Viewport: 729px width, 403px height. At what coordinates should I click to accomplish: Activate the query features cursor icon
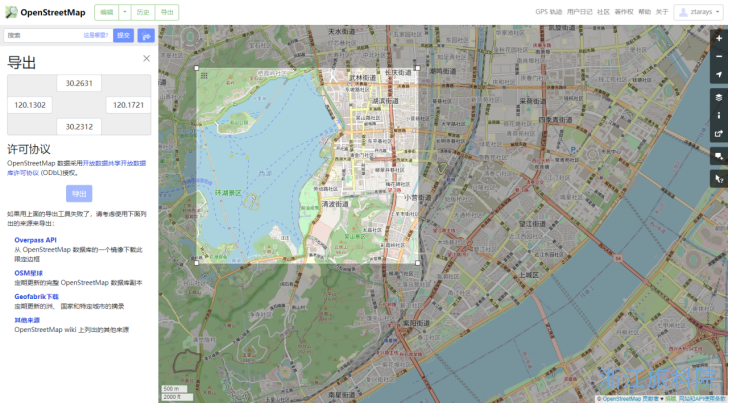pos(719,179)
